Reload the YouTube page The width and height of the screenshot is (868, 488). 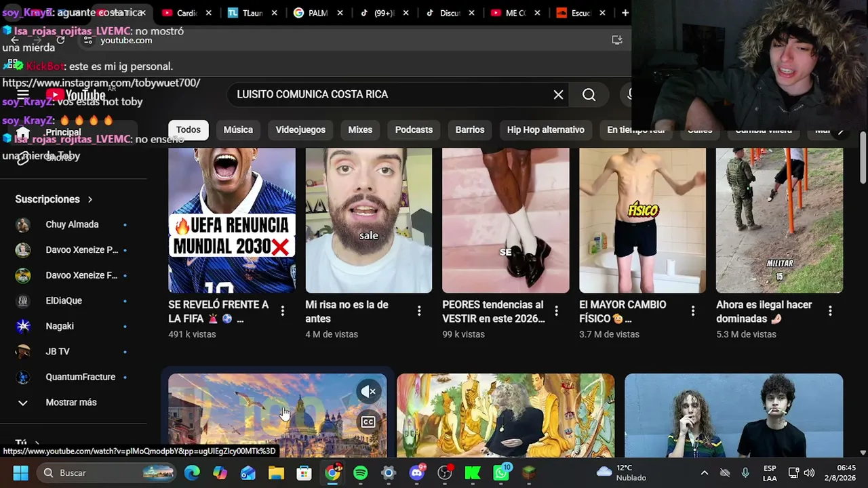click(60, 40)
